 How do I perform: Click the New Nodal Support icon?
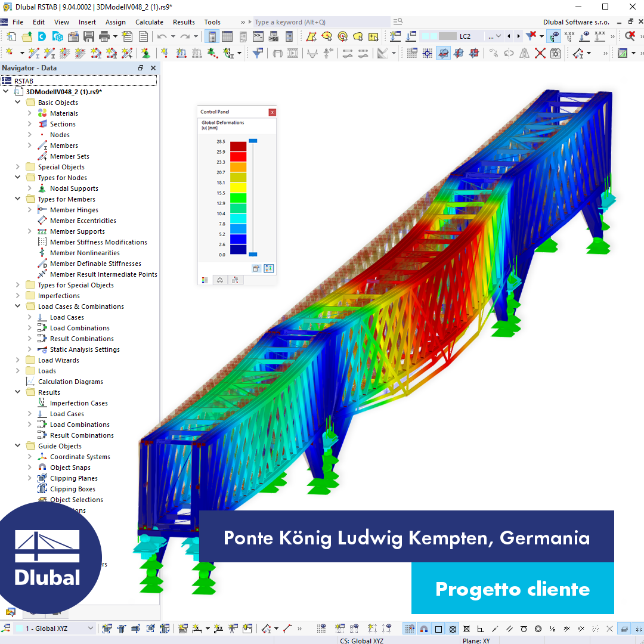(145, 53)
